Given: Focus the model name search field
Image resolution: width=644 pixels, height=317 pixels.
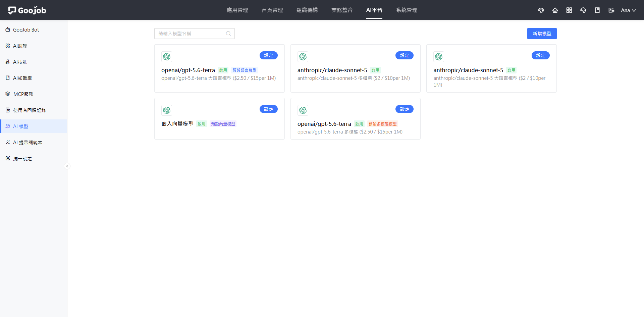Looking at the screenshot, I should click(x=195, y=34).
